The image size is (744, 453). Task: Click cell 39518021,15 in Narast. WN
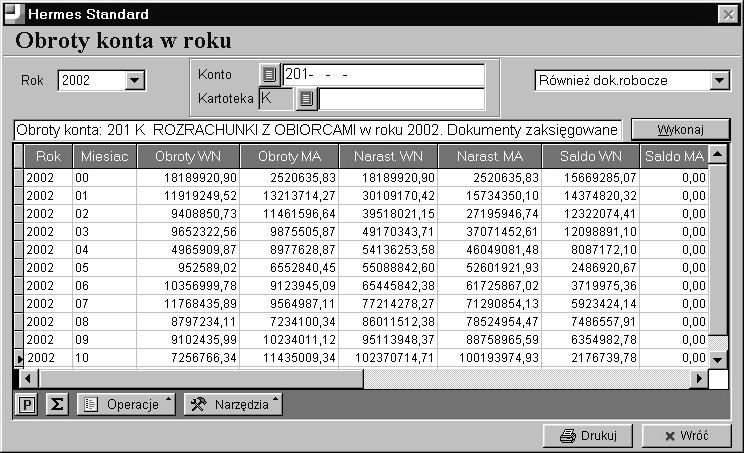click(x=389, y=214)
